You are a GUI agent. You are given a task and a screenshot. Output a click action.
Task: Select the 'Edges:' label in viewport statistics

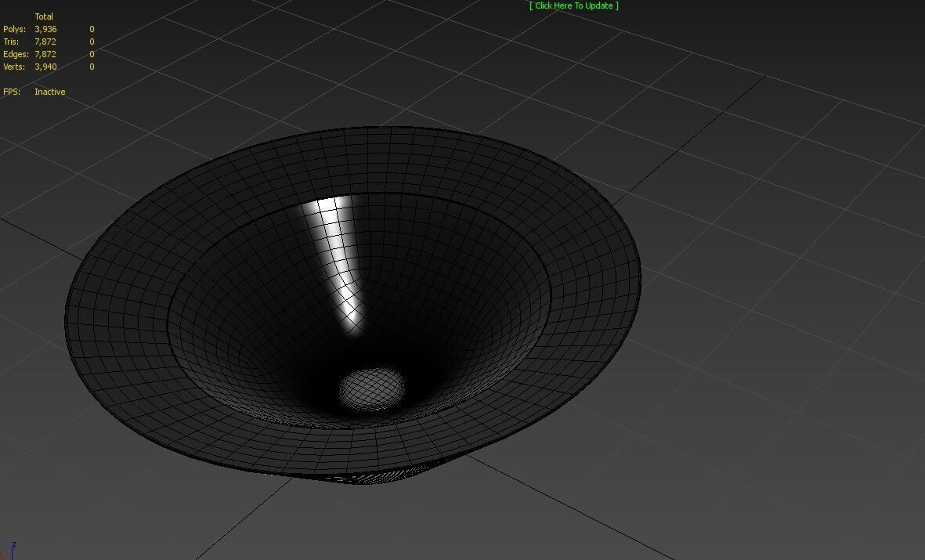pyautogui.click(x=16, y=54)
